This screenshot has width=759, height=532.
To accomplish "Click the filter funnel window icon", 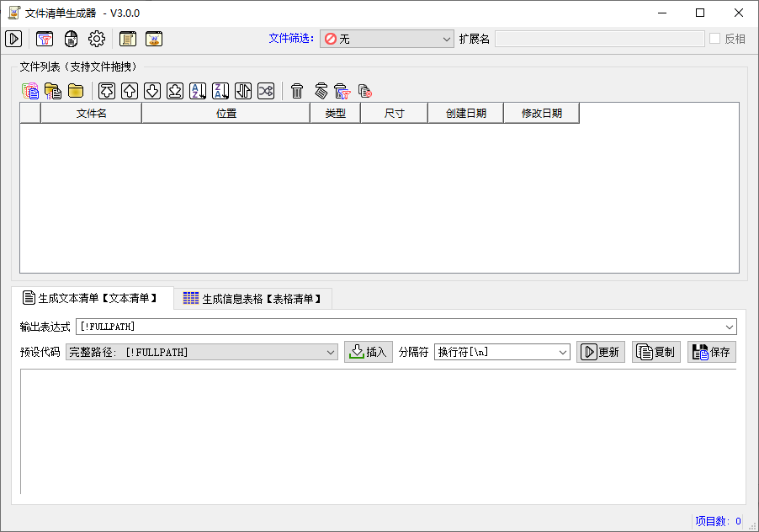I will pyautogui.click(x=45, y=39).
